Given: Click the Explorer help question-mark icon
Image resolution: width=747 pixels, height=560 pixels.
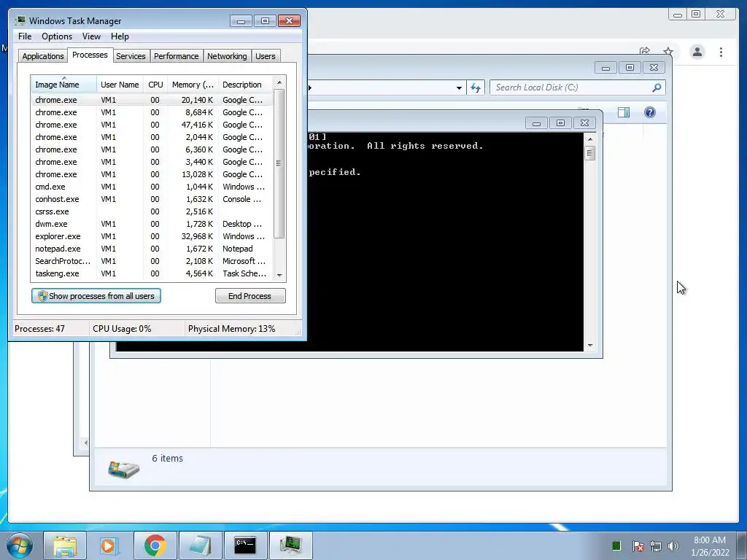Looking at the screenshot, I should click(650, 112).
